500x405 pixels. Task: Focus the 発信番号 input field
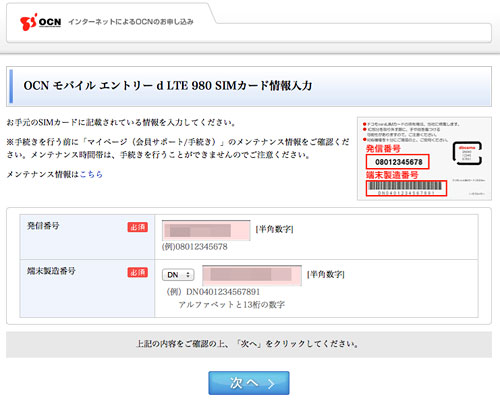pos(206,230)
